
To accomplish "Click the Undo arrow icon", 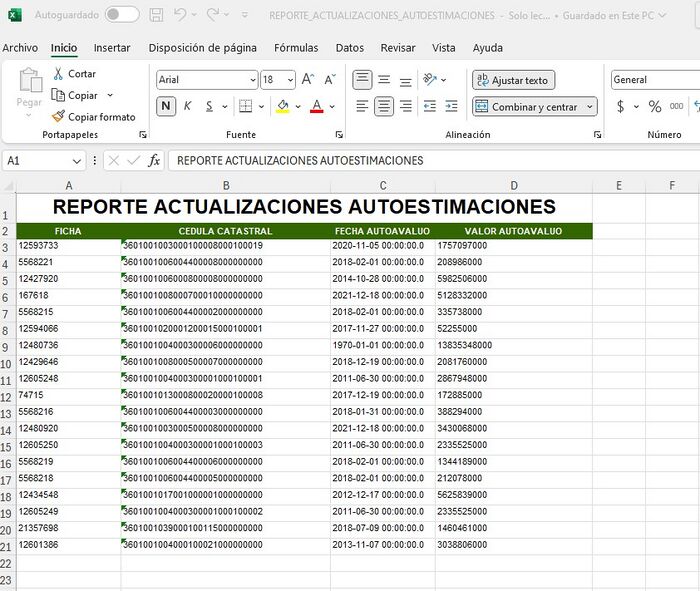I will click(x=180, y=14).
